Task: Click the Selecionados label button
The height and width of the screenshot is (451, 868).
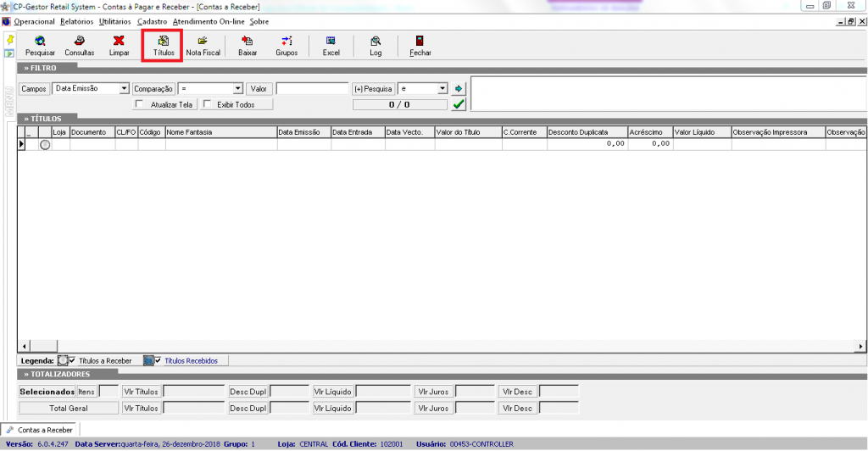Action: tap(47, 392)
